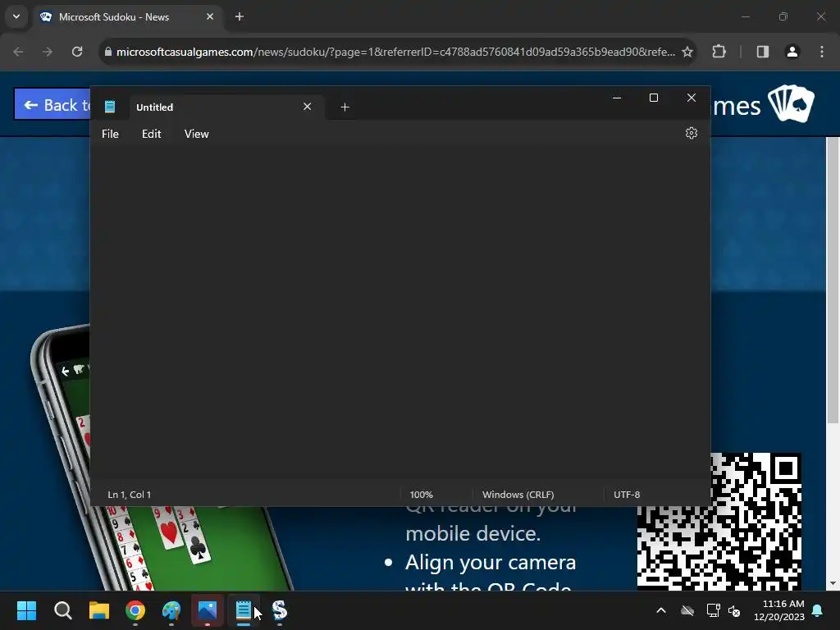Image resolution: width=840 pixels, height=630 pixels.
Task: Open the Edit menu in Notepad
Action: [151, 134]
